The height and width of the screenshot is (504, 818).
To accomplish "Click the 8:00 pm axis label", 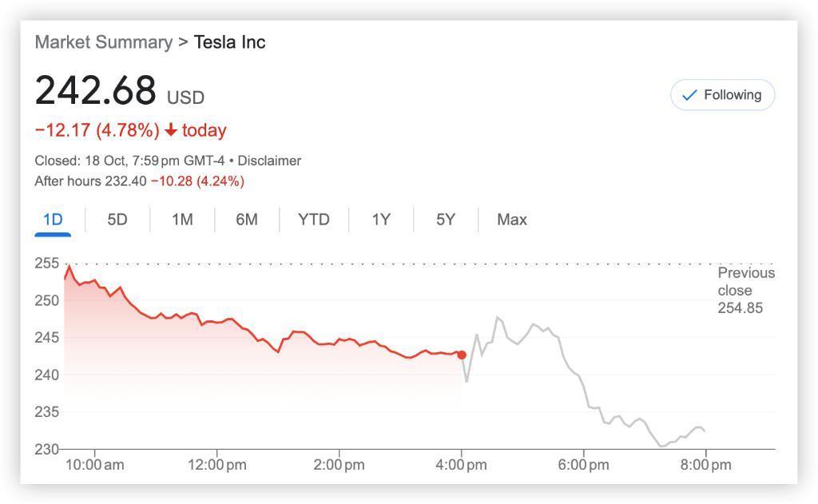I will [705, 465].
